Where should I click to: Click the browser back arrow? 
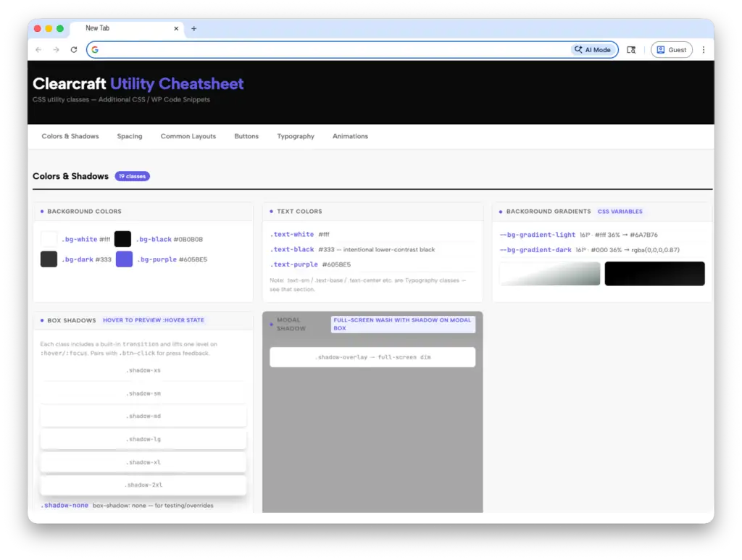click(x=38, y=50)
